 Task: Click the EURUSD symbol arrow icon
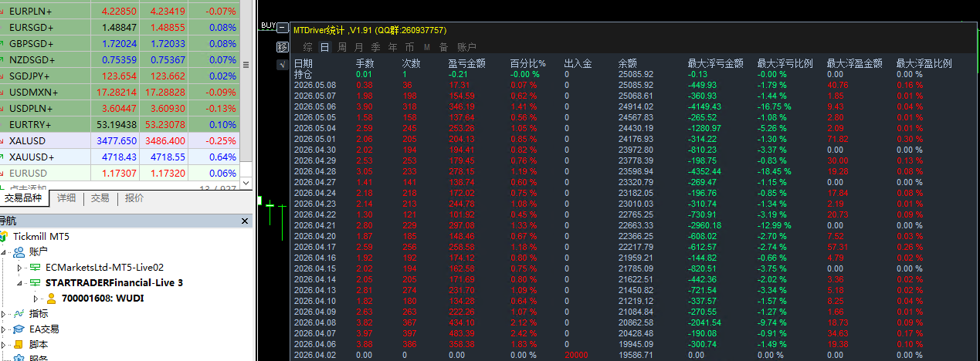coord(2,174)
